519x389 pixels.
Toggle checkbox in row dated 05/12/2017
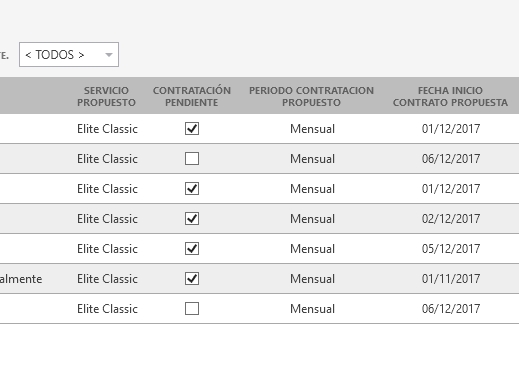192,249
